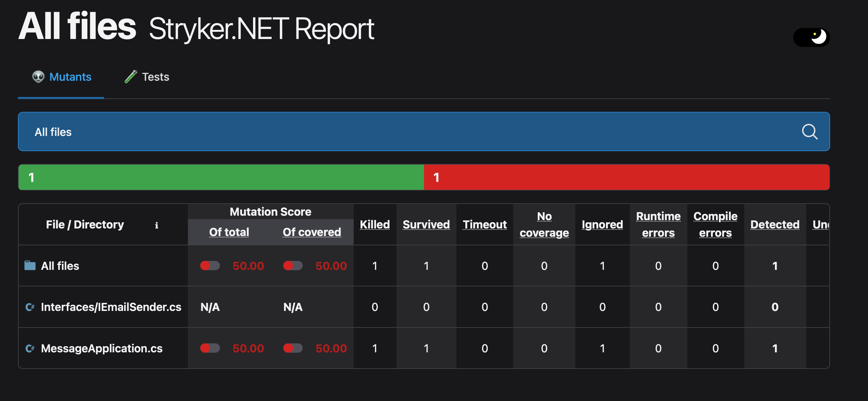This screenshot has width=868, height=401.
Task: Click Detected value in IEmailSender.cs row
Action: click(775, 307)
